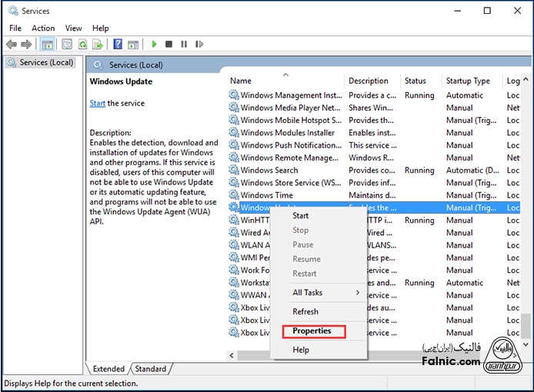Viewport: 534px width, 392px height.
Task: Sort the list by the Name column header
Action: pyautogui.click(x=241, y=81)
